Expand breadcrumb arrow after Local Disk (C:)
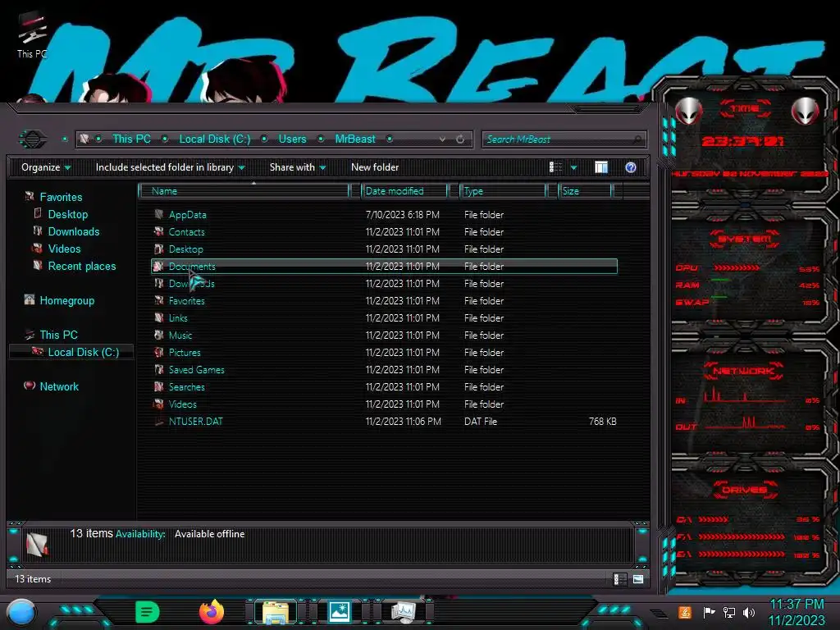The image size is (840, 630). [x=264, y=139]
